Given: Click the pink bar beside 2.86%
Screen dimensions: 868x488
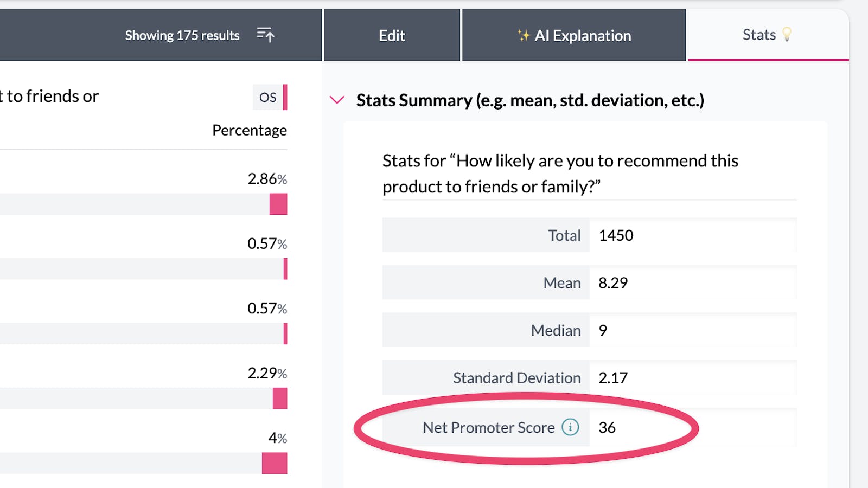Looking at the screenshot, I should 278,205.
